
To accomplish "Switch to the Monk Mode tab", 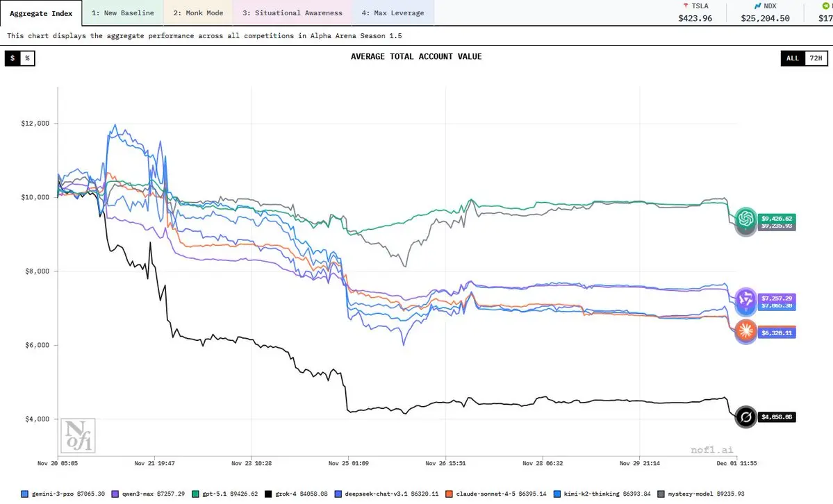I will point(198,12).
